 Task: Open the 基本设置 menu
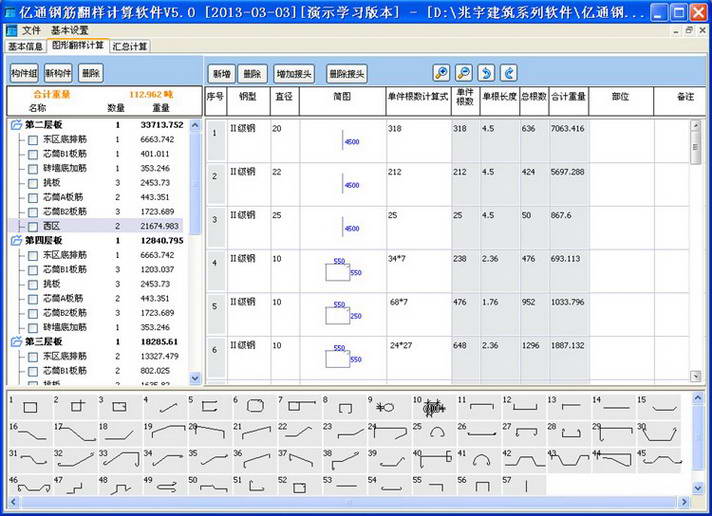(x=69, y=30)
